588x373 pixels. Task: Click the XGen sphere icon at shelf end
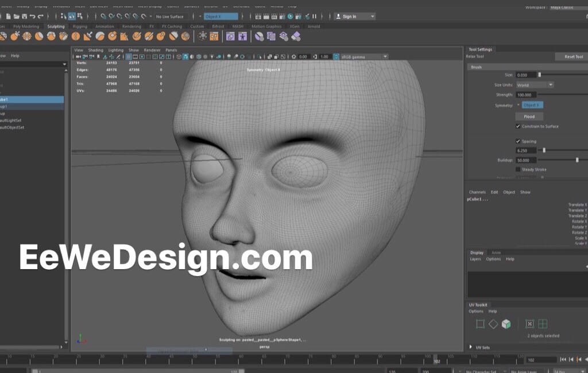(259, 37)
